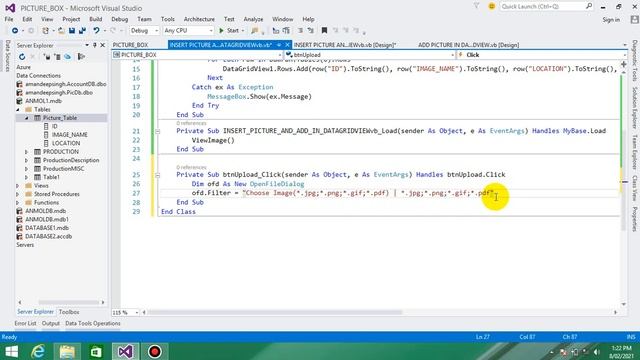Screen dimensions: 640x360
Task: Close the active INSERT PICTURE code tab
Action: [x=287, y=45]
